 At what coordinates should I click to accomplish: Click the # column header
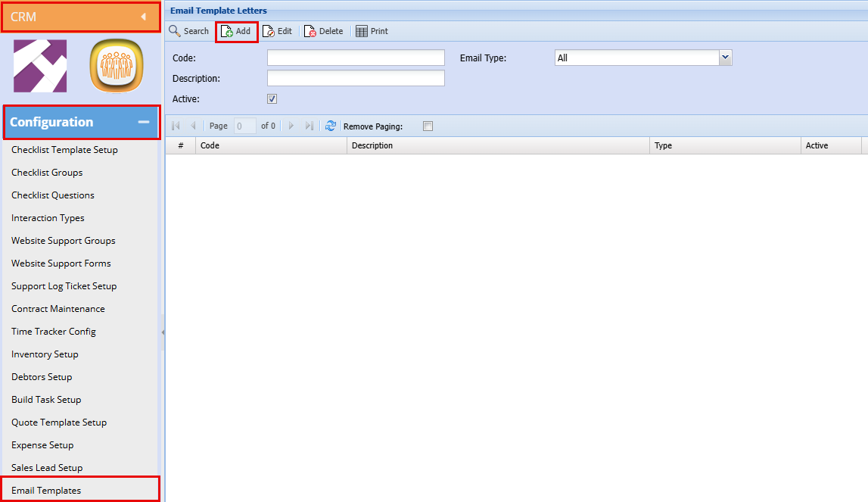[x=180, y=145]
